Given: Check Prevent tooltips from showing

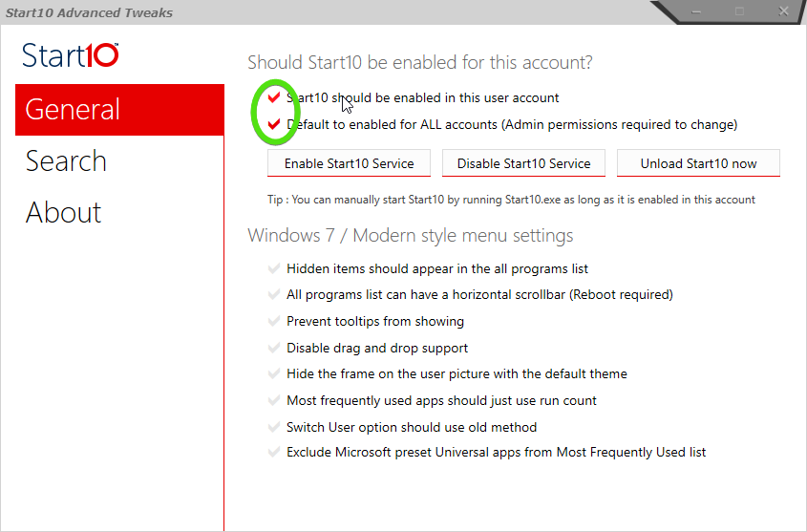Looking at the screenshot, I should [274, 321].
